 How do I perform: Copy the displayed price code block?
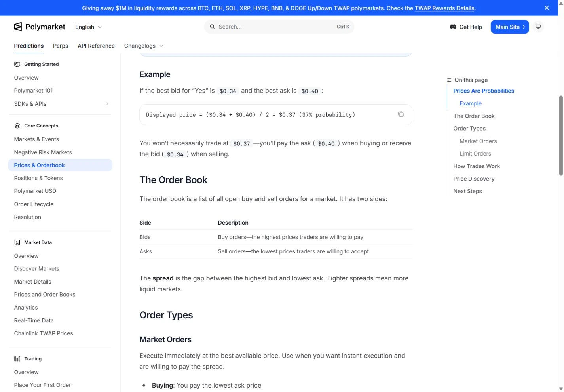point(401,114)
